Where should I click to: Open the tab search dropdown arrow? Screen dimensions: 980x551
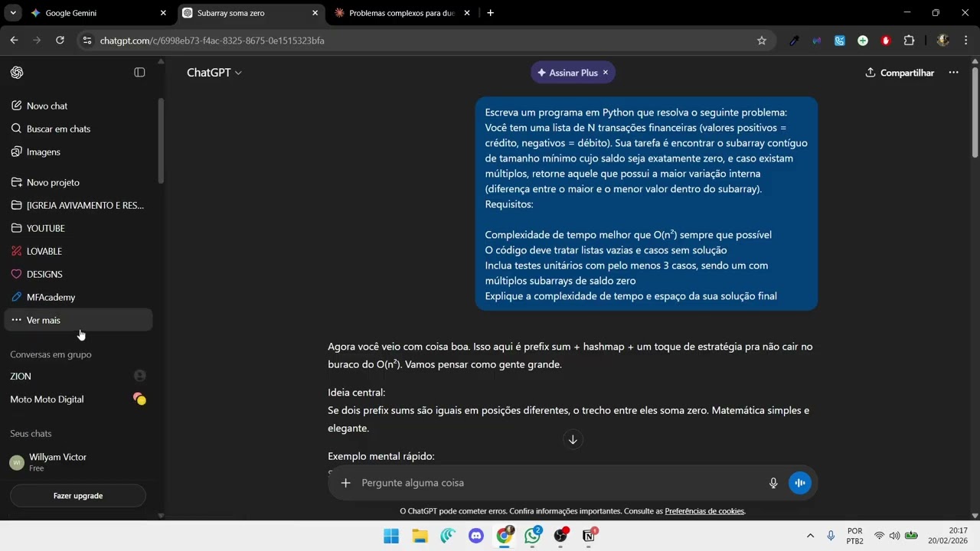13,13
